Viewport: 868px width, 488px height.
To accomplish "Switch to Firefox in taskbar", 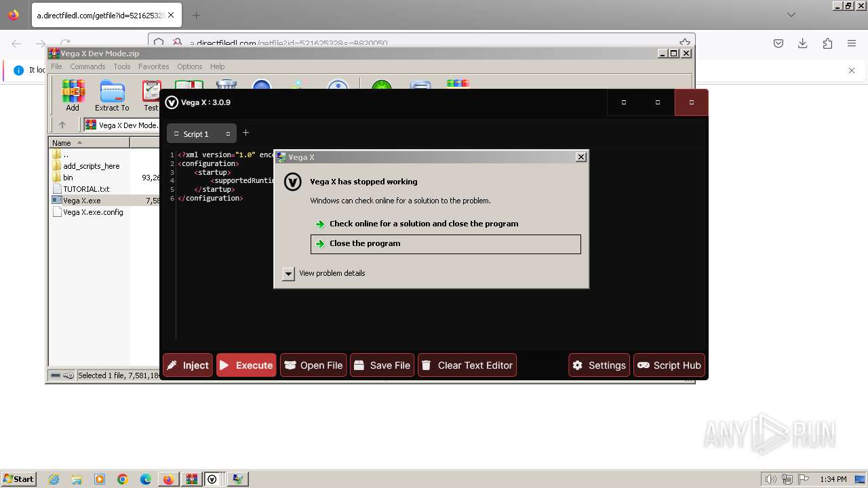I will point(168,479).
